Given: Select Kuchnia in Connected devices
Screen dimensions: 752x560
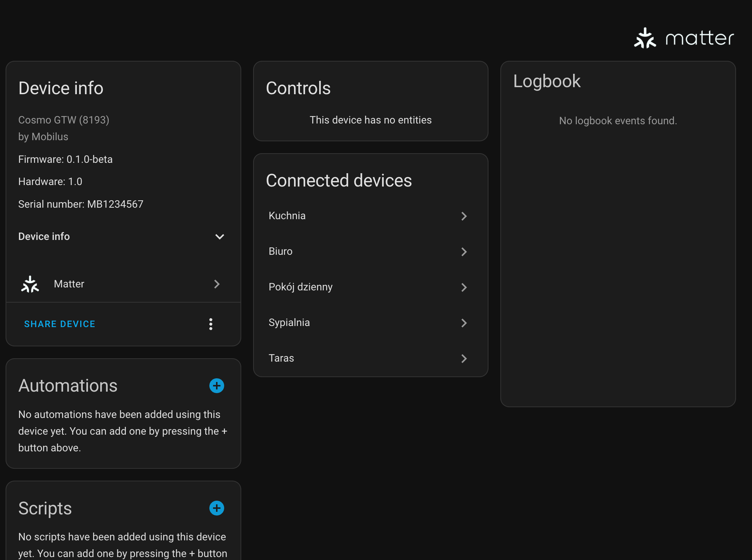Looking at the screenshot, I should [371, 216].
